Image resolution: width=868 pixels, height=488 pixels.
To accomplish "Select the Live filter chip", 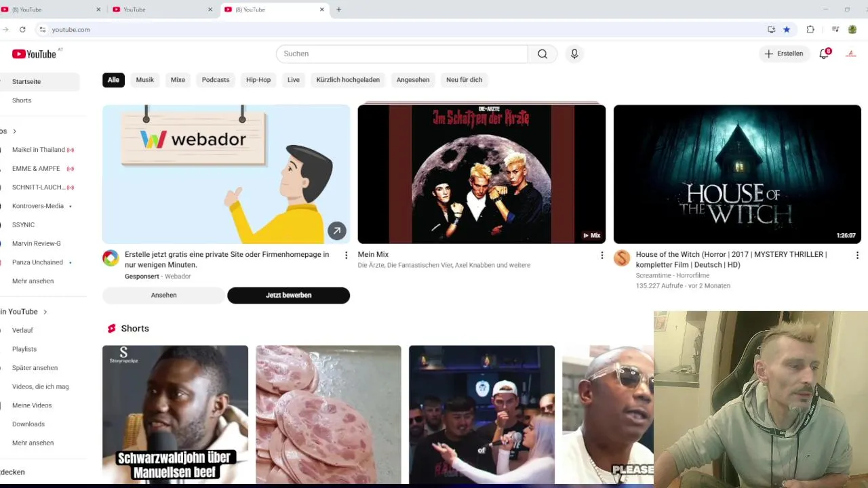I will [x=294, y=80].
